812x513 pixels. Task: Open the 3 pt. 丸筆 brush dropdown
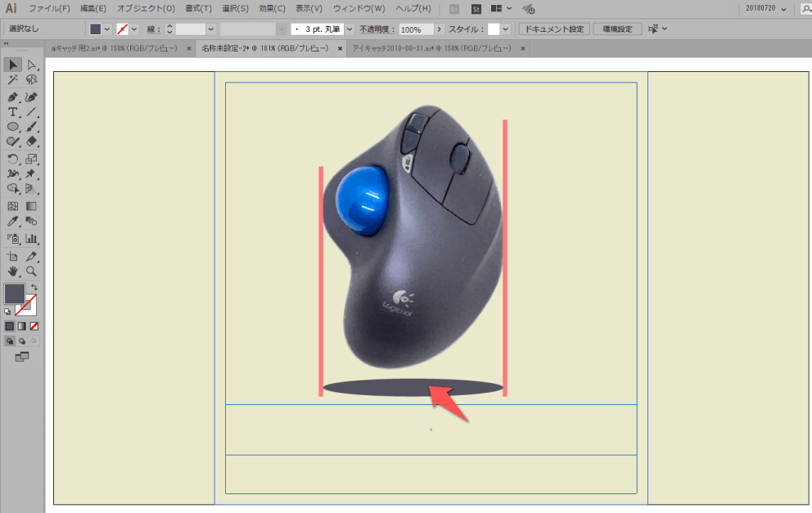350,29
